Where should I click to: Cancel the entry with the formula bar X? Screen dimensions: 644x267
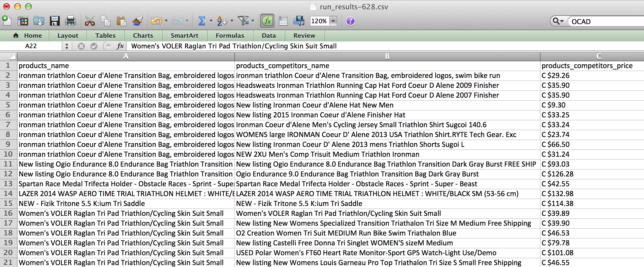[x=81, y=46]
